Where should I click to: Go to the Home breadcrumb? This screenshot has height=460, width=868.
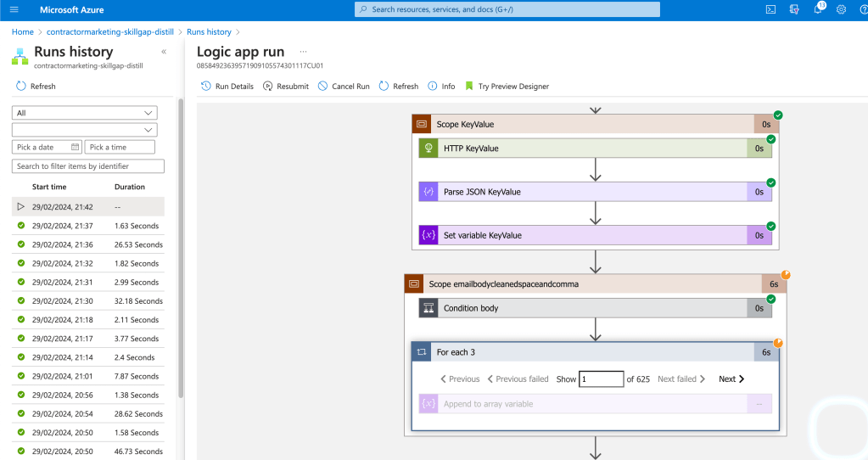coord(23,31)
